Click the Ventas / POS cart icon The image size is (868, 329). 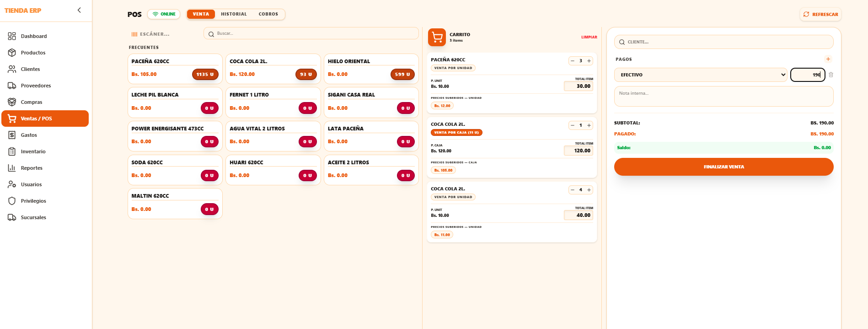click(12, 119)
